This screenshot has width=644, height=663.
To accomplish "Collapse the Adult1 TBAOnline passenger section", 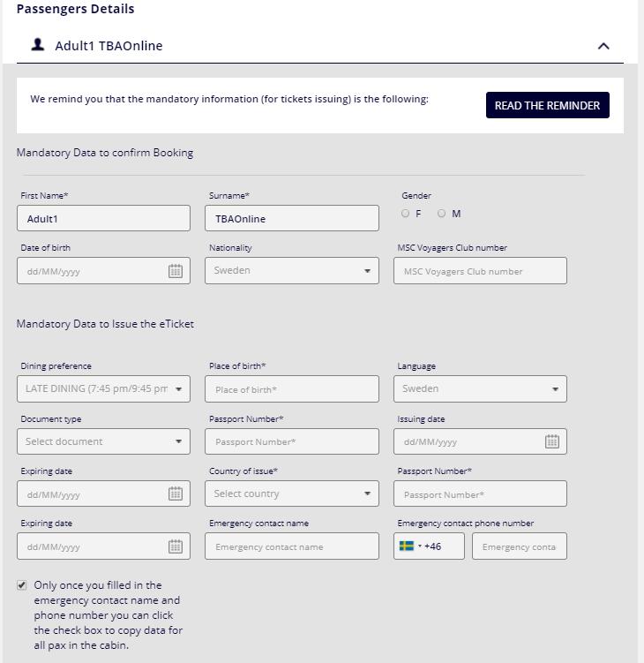I will pyautogui.click(x=603, y=46).
